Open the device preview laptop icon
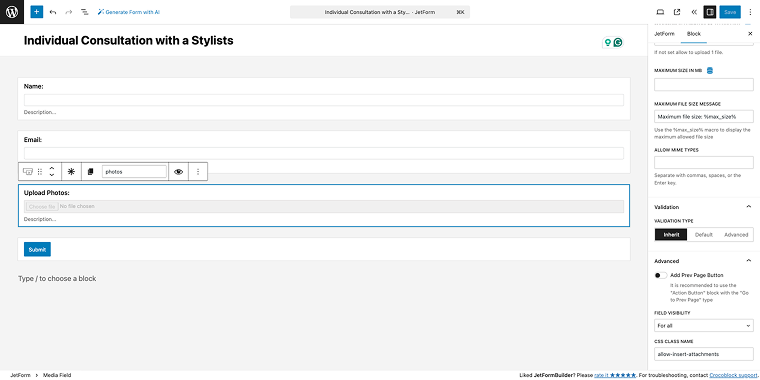Viewport: 760px width, 380px height. 660,12
